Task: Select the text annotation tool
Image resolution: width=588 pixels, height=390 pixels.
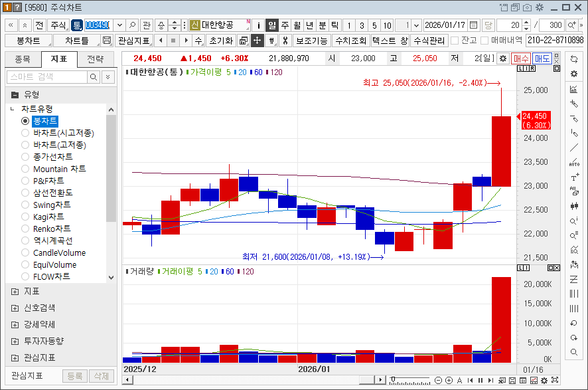Action: pyautogui.click(x=574, y=177)
